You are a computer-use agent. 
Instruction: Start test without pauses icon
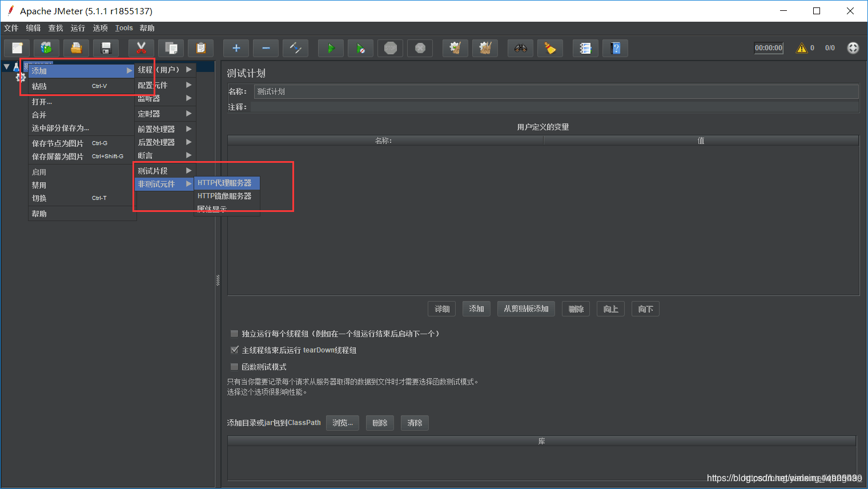click(x=361, y=49)
